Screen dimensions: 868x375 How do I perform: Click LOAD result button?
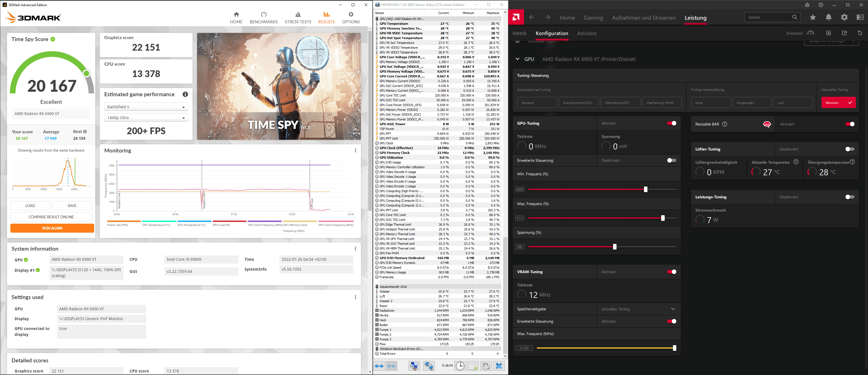click(30, 206)
